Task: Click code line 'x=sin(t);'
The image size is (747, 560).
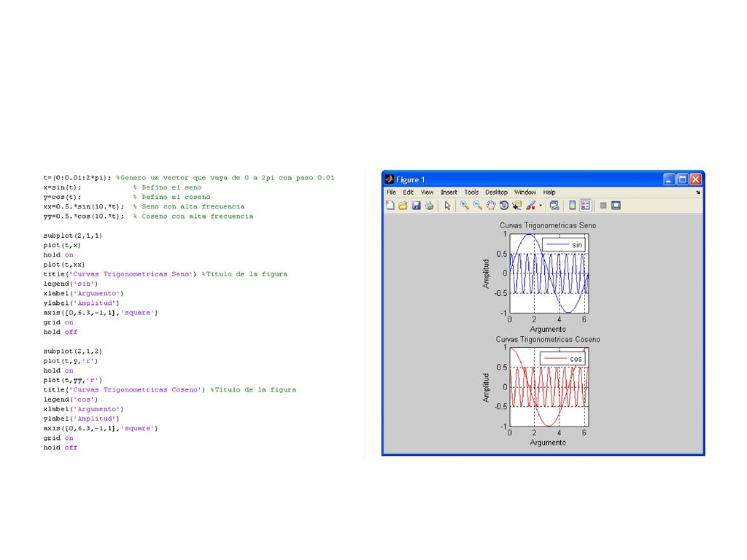Action: [x=62, y=187]
